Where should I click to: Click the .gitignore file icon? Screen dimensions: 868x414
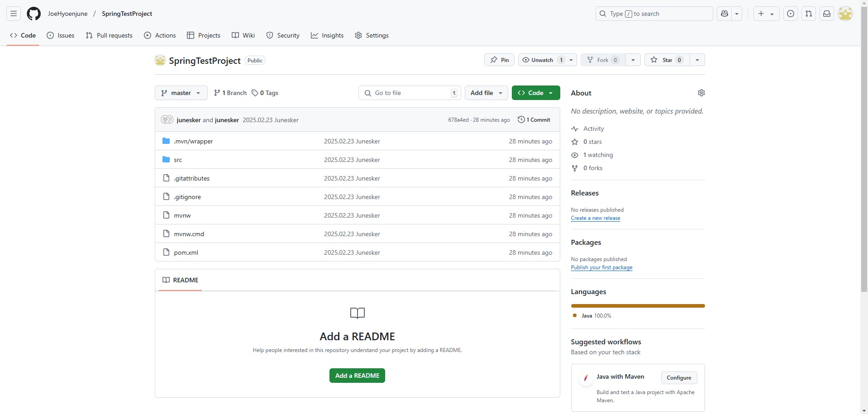[166, 196]
